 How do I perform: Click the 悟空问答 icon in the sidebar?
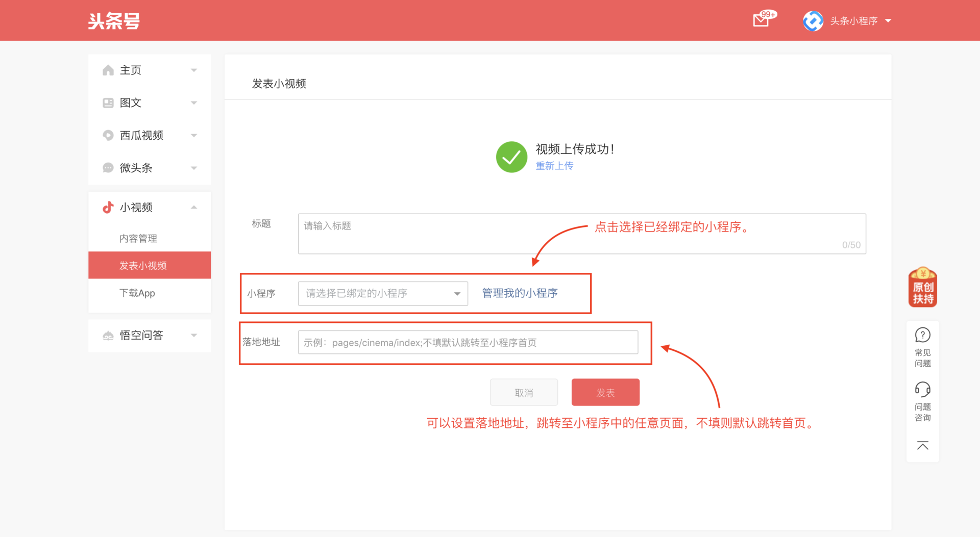108,336
